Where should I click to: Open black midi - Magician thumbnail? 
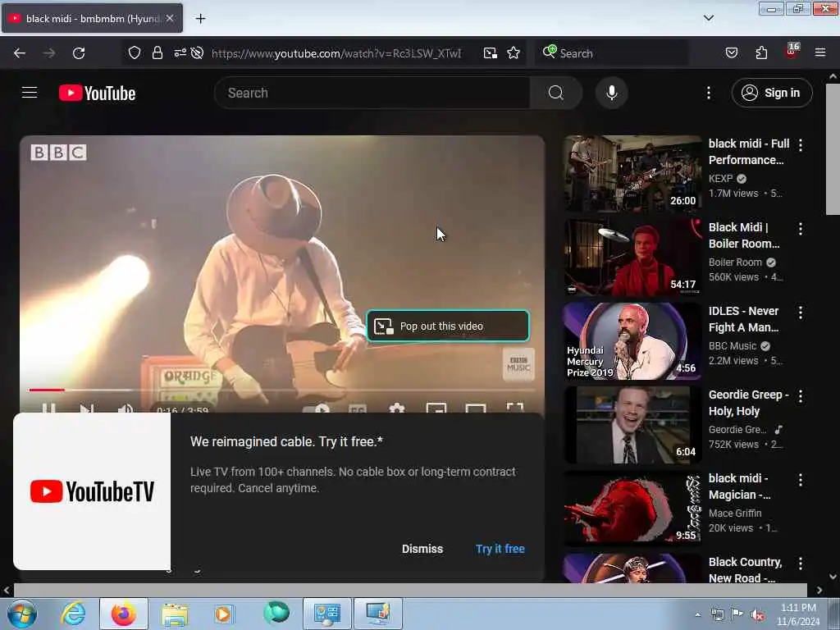[632, 508]
